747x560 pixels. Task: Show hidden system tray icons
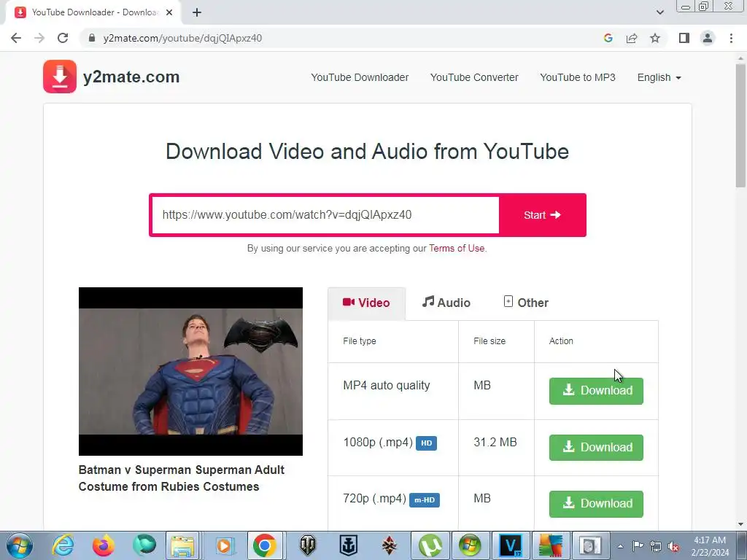pyautogui.click(x=620, y=546)
